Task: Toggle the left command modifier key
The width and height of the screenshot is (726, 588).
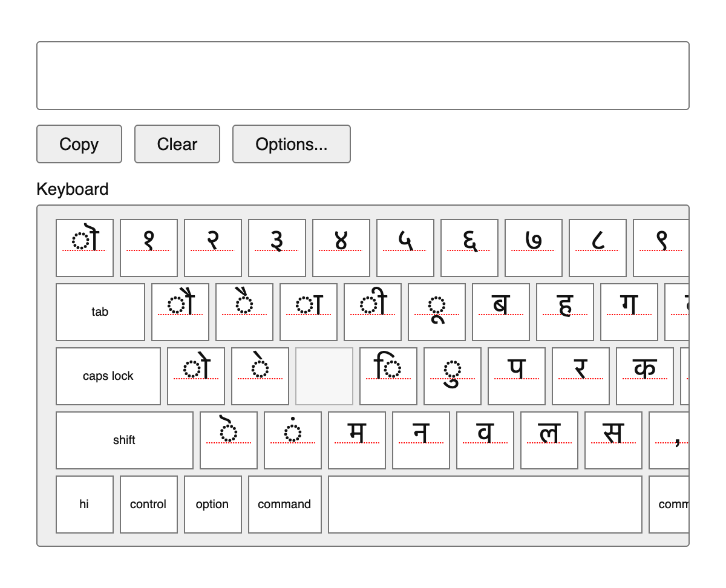Action: (285, 505)
